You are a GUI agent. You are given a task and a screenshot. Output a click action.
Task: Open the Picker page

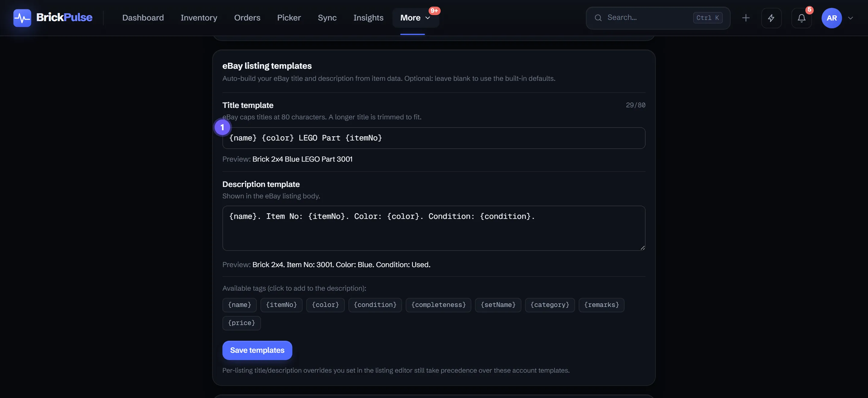[x=289, y=18]
